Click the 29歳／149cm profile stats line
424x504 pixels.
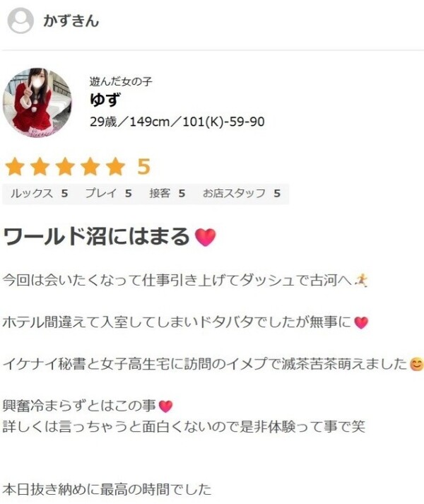point(177,122)
